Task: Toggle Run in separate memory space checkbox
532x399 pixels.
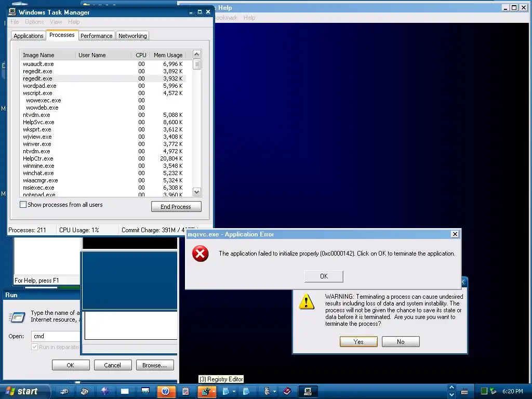Action: (34, 347)
